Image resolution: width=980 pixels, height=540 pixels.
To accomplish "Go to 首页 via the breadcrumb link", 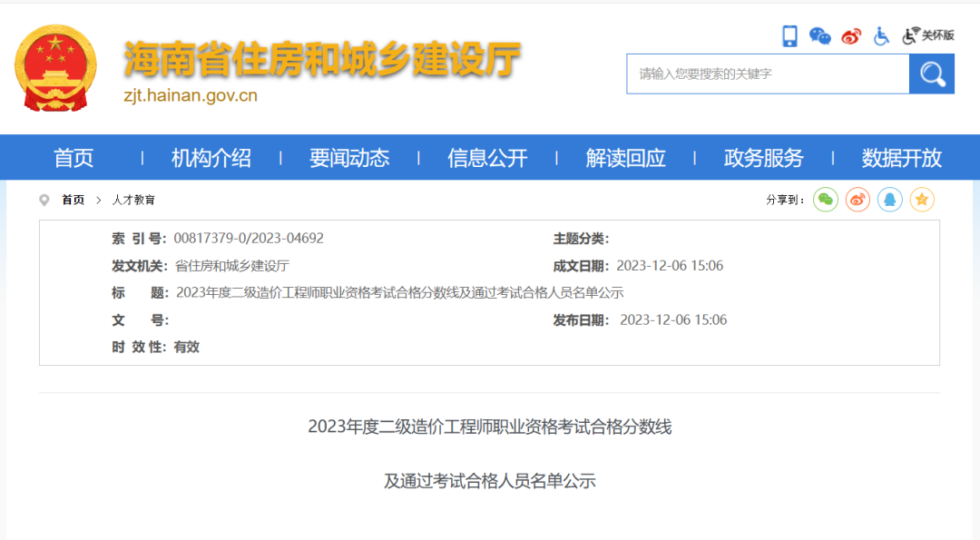I will point(72,200).
